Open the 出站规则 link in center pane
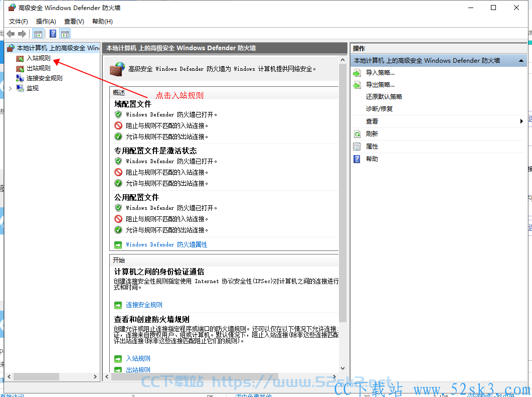Image resolution: width=532 pixels, height=397 pixels. click(x=138, y=369)
